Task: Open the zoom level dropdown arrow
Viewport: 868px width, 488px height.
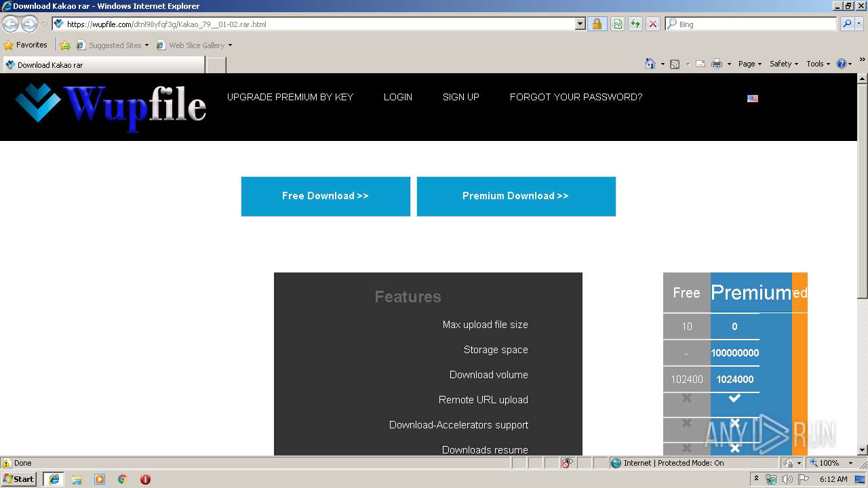Action: point(850,463)
